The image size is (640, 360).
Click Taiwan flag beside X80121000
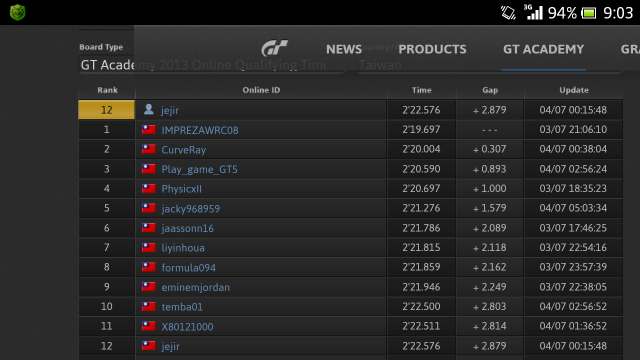[149, 326]
